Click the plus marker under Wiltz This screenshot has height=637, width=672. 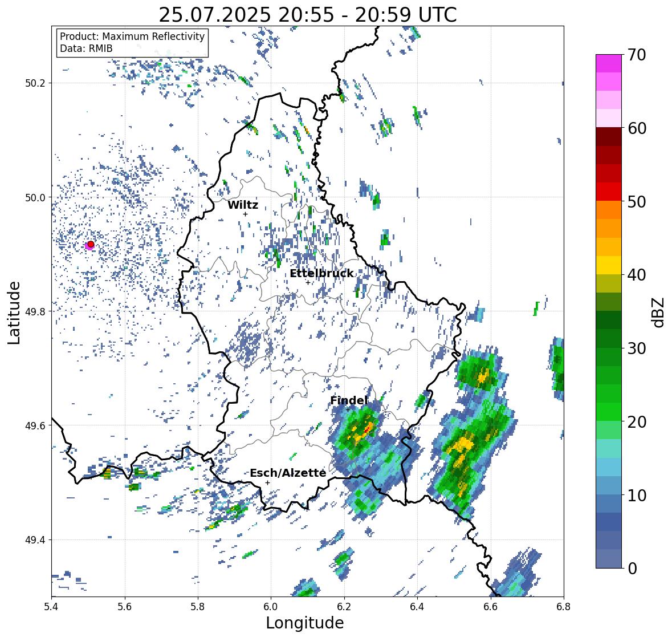point(245,214)
